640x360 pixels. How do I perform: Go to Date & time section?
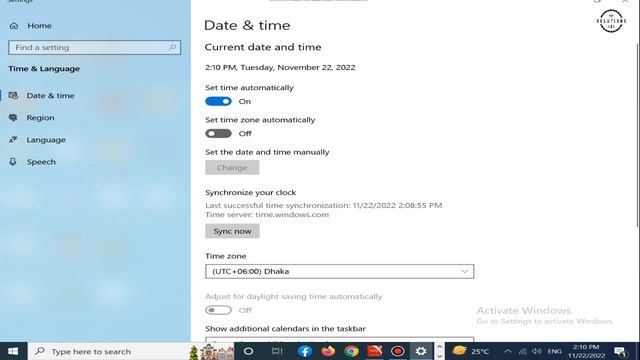pos(50,96)
